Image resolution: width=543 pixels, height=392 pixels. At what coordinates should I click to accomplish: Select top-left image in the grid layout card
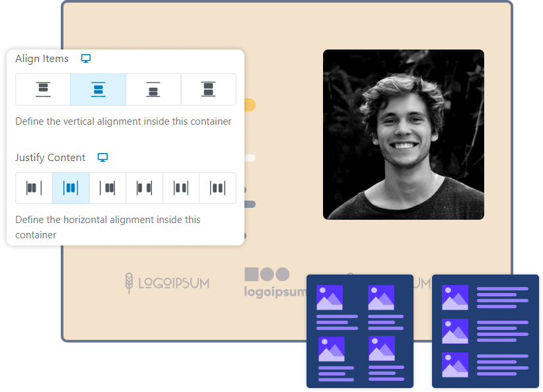tap(330, 298)
